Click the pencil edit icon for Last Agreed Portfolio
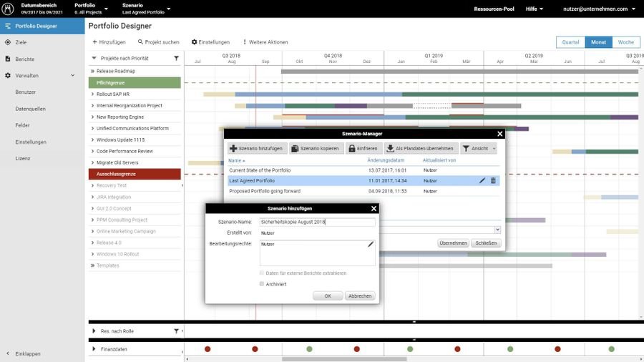This screenshot has height=362, width=644. coord(482,181)
